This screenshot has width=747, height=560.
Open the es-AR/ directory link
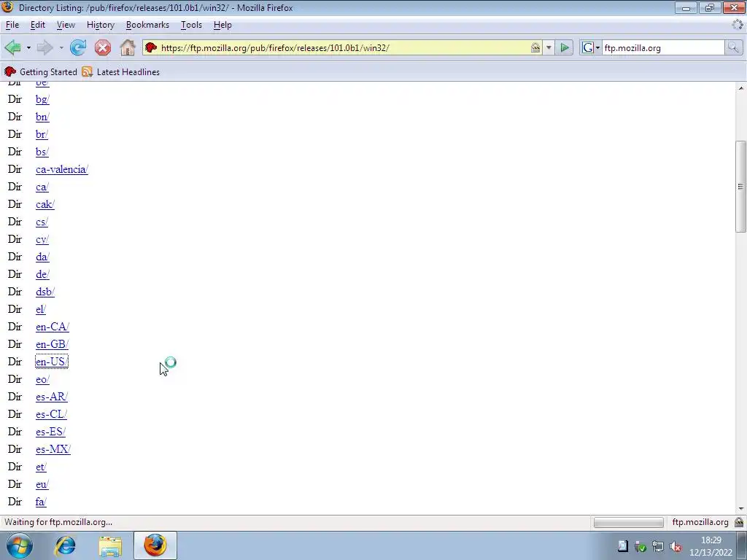[52, 397]
